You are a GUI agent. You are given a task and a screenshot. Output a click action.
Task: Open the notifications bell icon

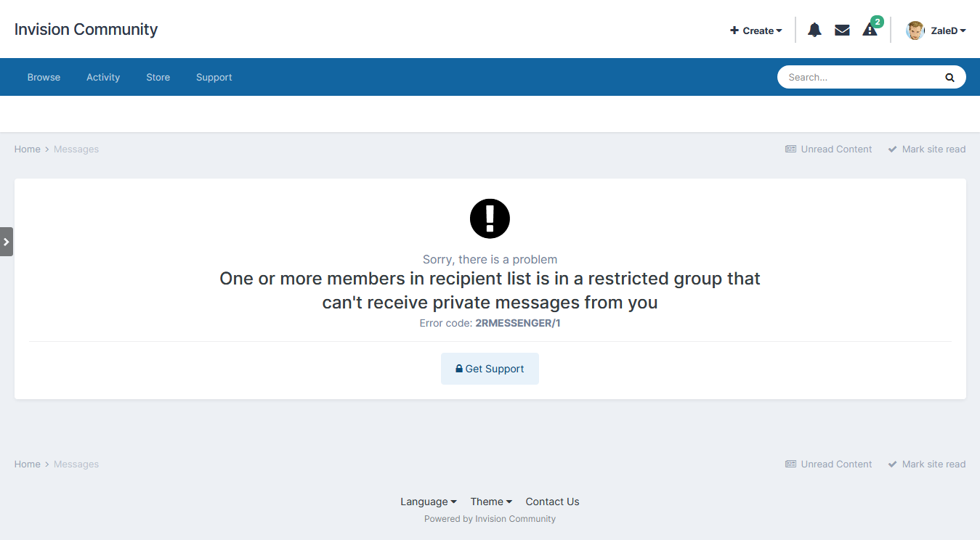(814, 30)
